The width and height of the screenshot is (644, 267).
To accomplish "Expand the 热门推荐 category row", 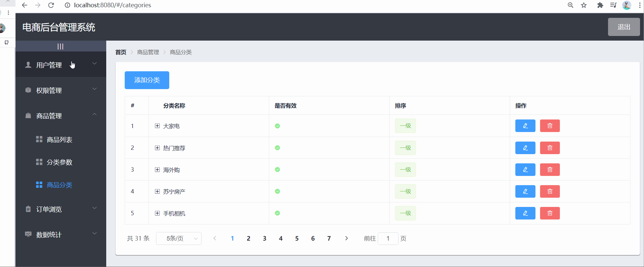I will tap(157, 148).
